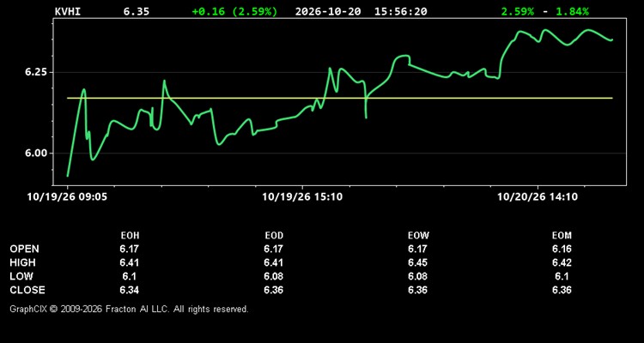Viewport: 644px width, 343px height.
Task: Select EOW high value 6.45
Action: click(x=417, y=262)
